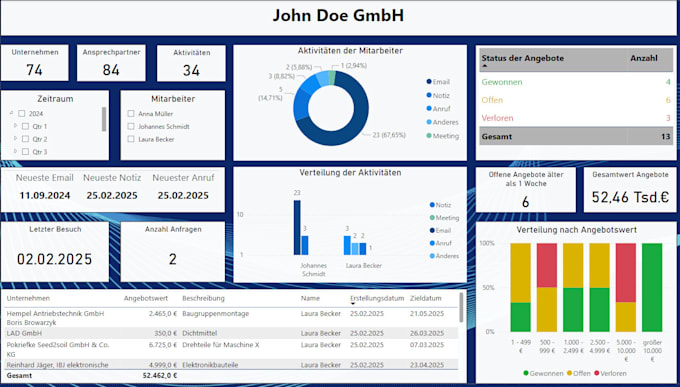This screenshot has height=387, width=680.
Task: Click the Meeting legend marker in donut chart
Action: point(429,136)
